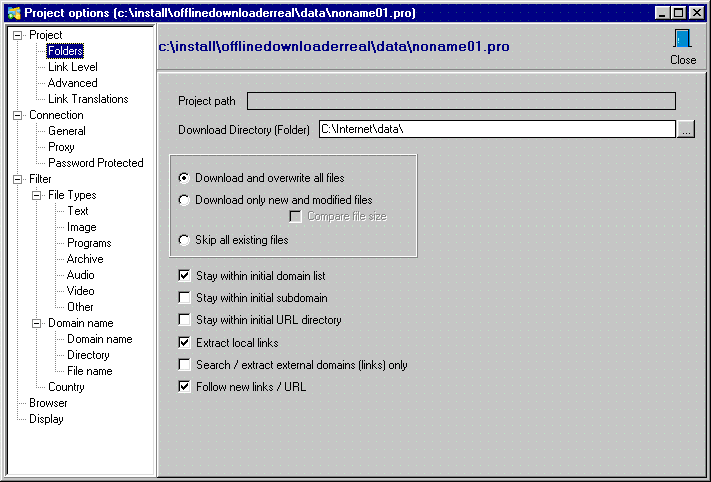Click the Download Directory text field
711x482 pixels.
(x=497, y=129)
